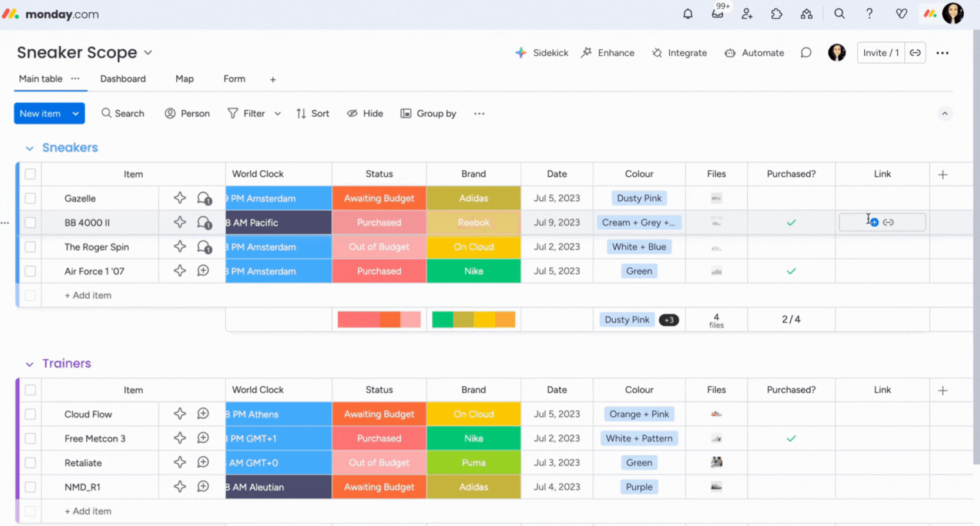
Task: Click the heart icon in top bar
Action: [901, 14]
